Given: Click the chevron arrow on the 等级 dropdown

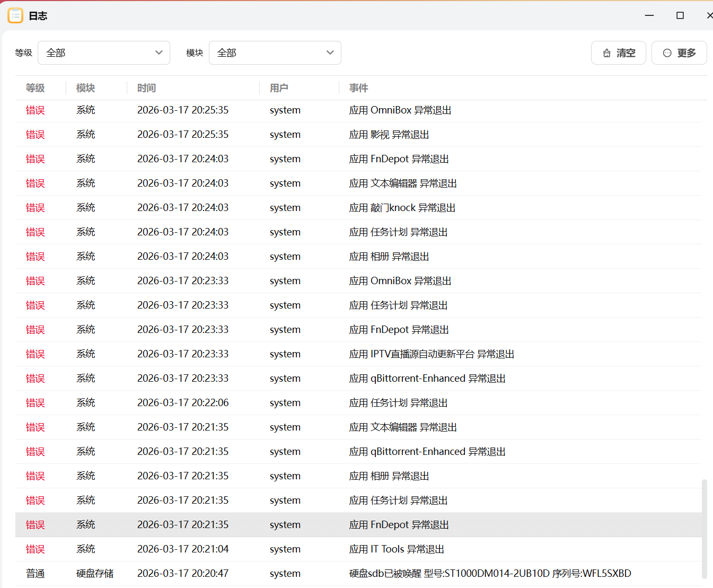Looking at the screenshot, I should (x=159, y=52).
